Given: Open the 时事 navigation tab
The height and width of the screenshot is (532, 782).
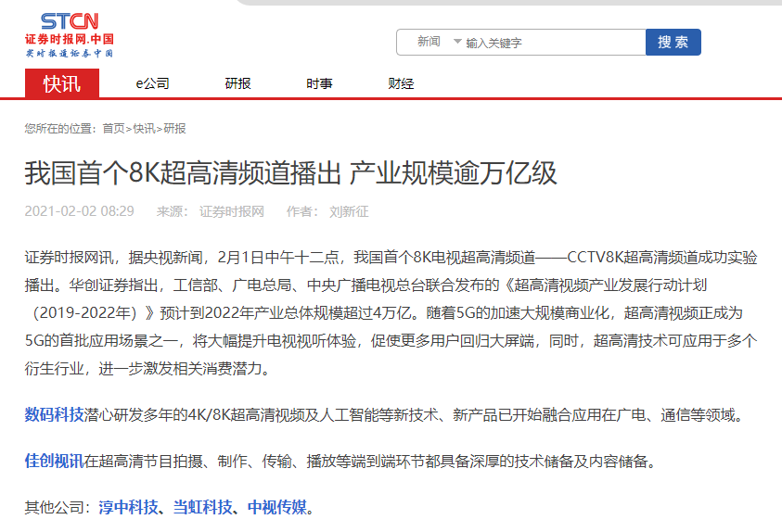Looking at the screenshot, I should click(319, 83).
